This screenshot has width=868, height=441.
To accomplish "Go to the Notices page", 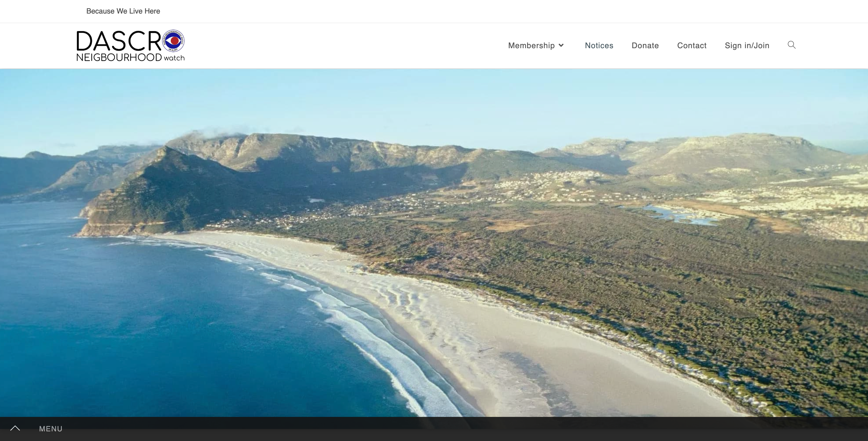I will pos(599,45).
